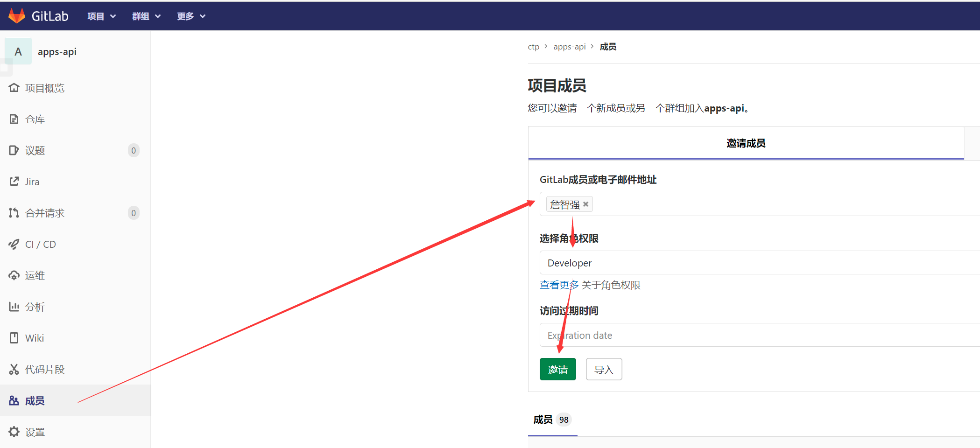The image size is (980, 448).
Task: Open the 更多 menu in navbar
Action: click(x=191, y=16)
